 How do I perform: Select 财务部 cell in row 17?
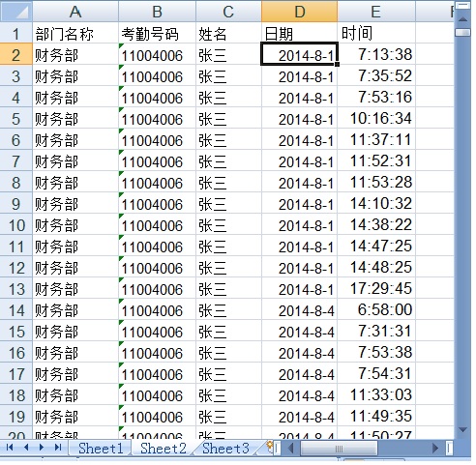tap(75, 373)
